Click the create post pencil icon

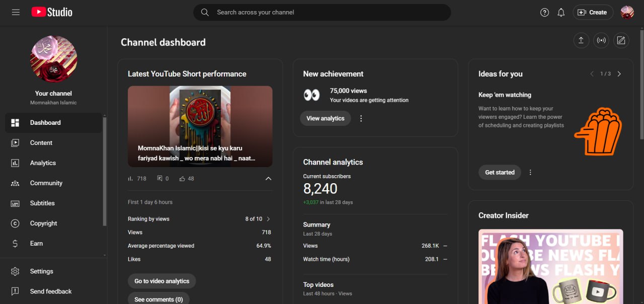tap(621, 41)
